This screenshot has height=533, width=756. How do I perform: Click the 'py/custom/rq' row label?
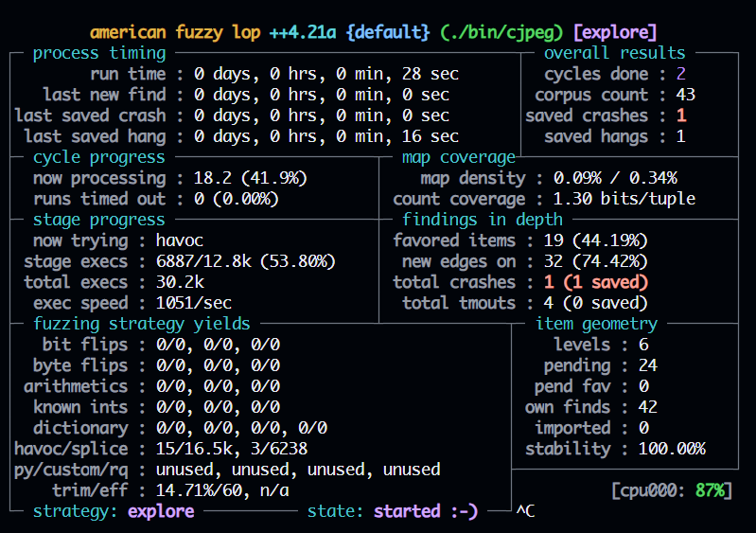click(x=71, y=470)
